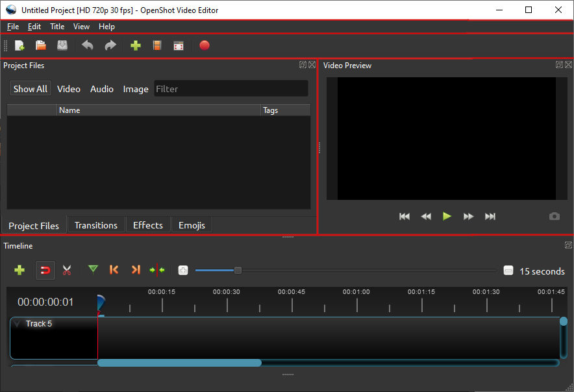Toggle the snapping magnet tool
Image resolution: width=574 pixels, height=392 pixels.
45,271
